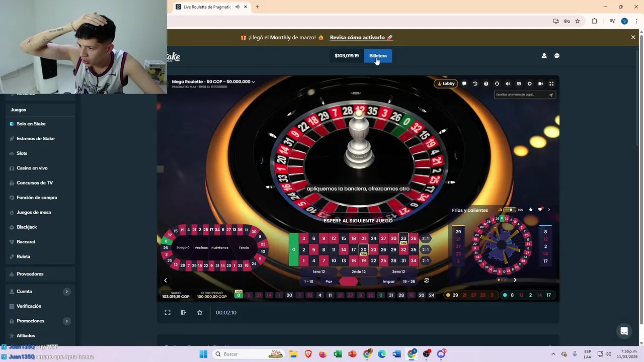Open Solo en Stake in sidebar
This screenshot has width=644, height=362.
[31, 124]
